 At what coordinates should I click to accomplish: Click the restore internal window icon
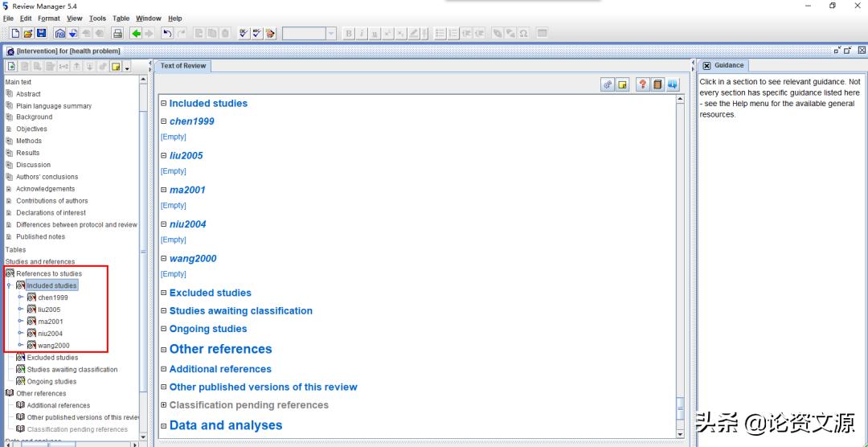coord(849,51)
